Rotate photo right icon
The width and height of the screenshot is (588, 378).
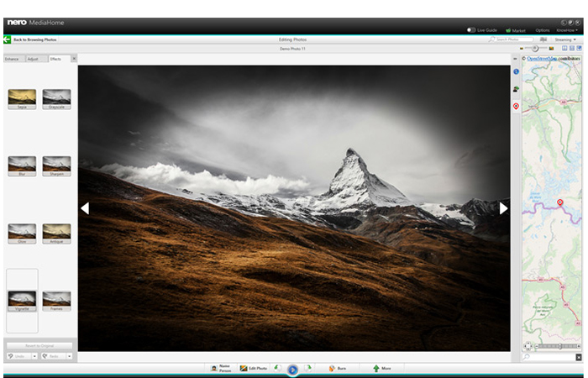click(x=307, y=368)
